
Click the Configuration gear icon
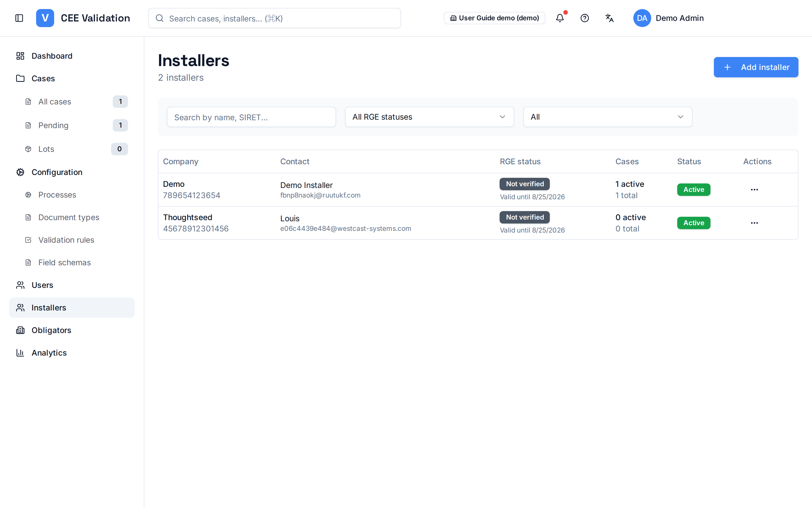[20, 172]
